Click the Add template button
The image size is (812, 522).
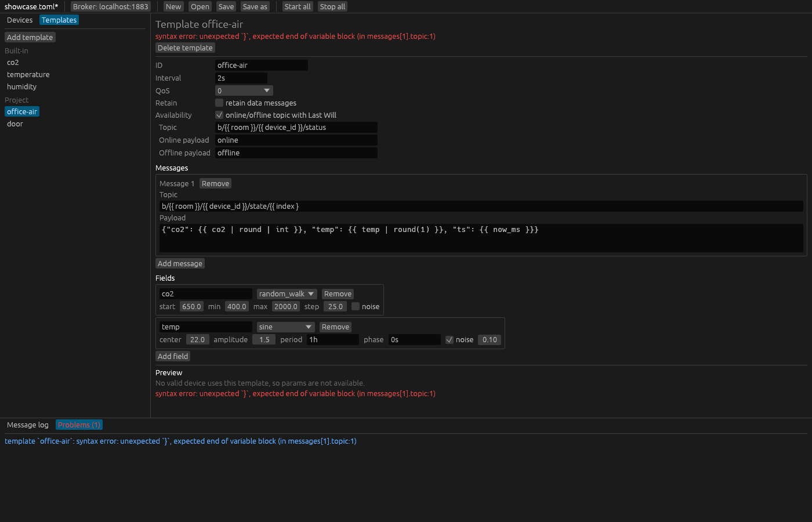tap(30, 37)
